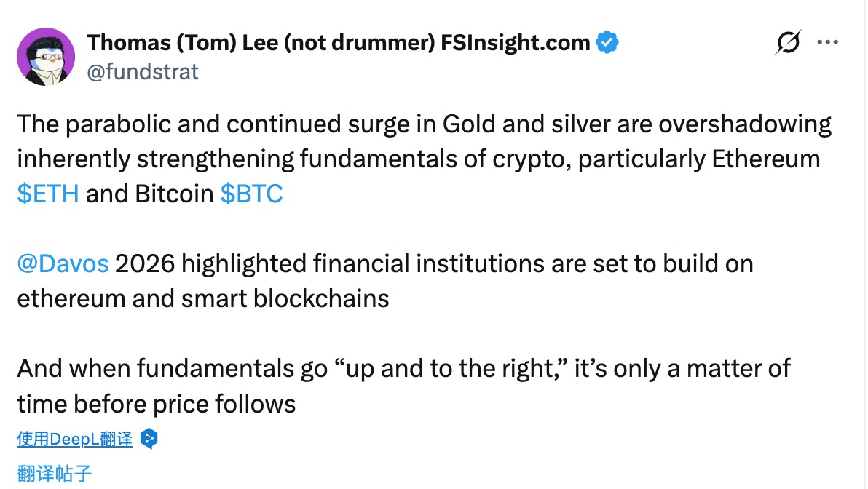The width and height of the screenshot is (868, 489).
Task: Click the sentence ending "before price follows"
Action: 157,403
